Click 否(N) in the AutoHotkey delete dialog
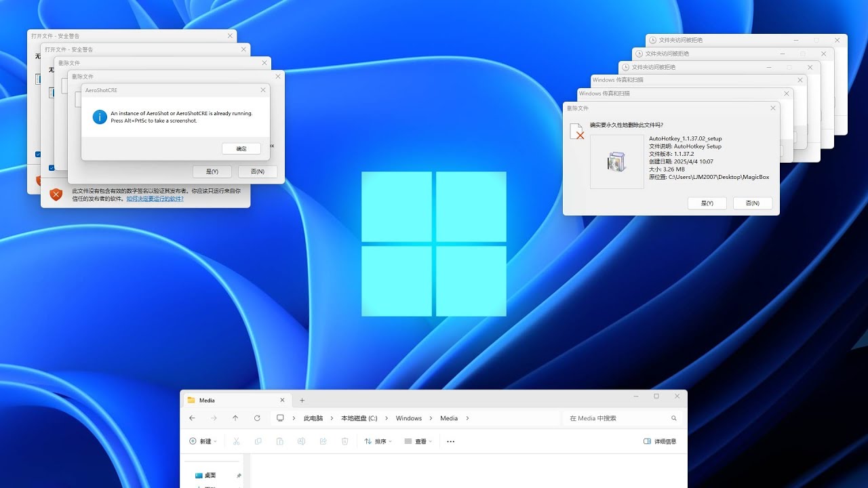Image resolution: width=868 pixels, height=488 pixels. click(x=753, y=203)
